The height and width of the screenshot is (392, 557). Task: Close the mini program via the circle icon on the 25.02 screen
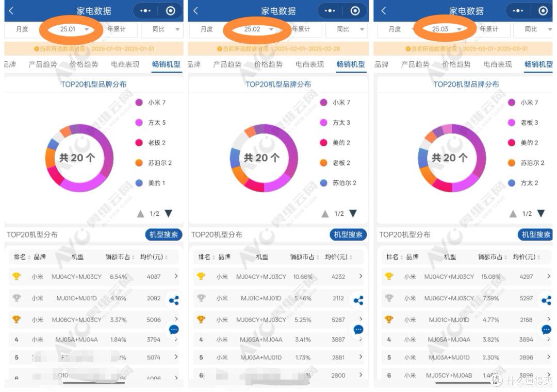coord(355,11)
